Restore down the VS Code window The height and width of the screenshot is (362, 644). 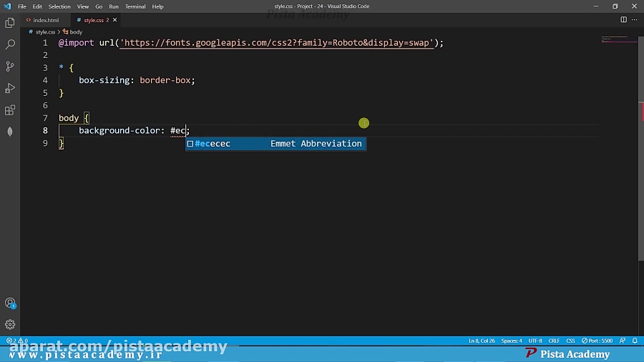coord(615,6)
